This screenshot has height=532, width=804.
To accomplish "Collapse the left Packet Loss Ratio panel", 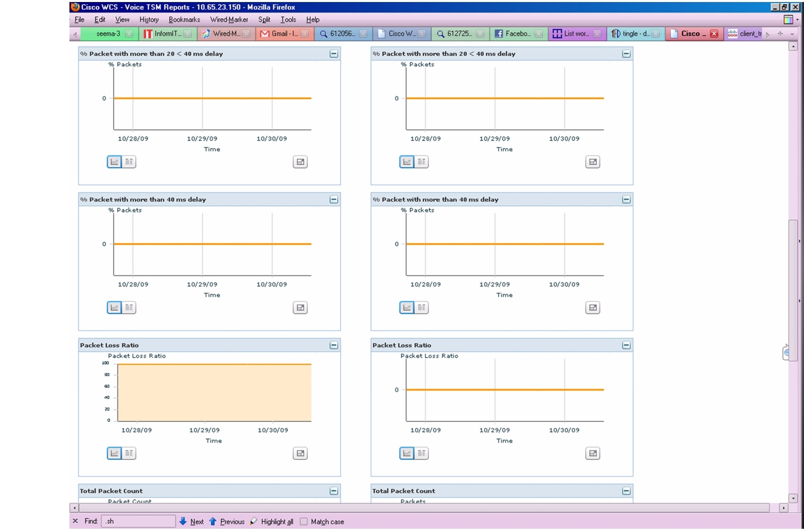I will 333,344.
